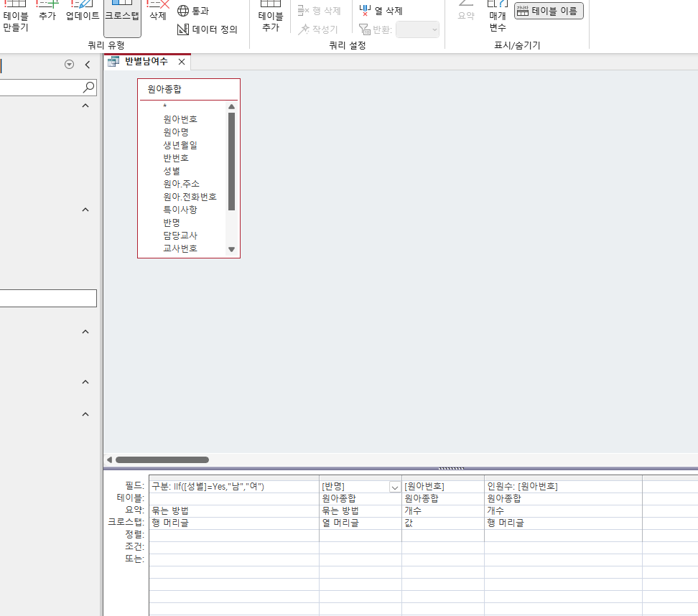Image resolution: width=698 pixels, height=616 pixels.
Task: Open the [반명] field dropdown arrow
Action: pos(394,487)
